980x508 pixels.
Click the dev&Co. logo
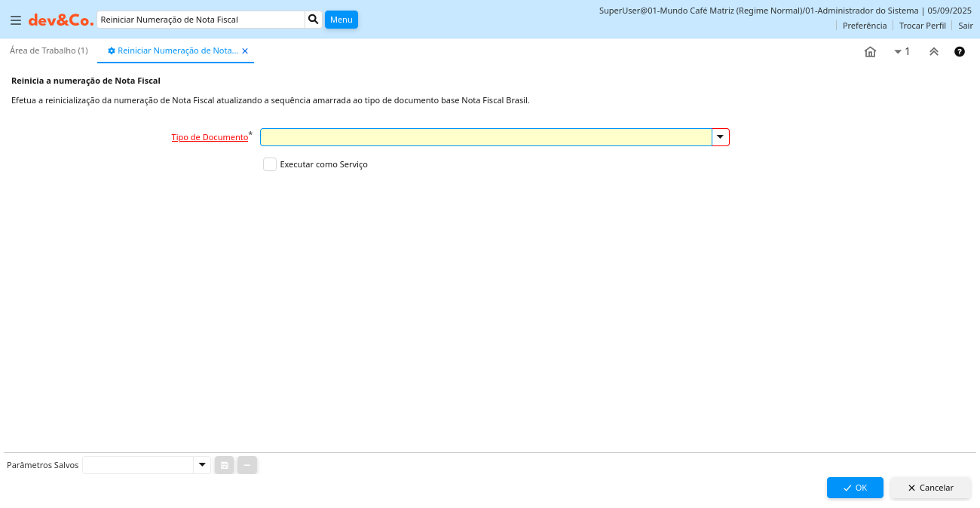click(x=61, y=20)
